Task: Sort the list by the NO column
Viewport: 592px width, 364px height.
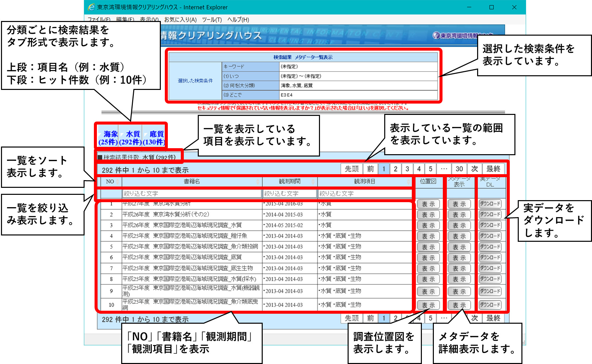Action: [x=110, y=182]
